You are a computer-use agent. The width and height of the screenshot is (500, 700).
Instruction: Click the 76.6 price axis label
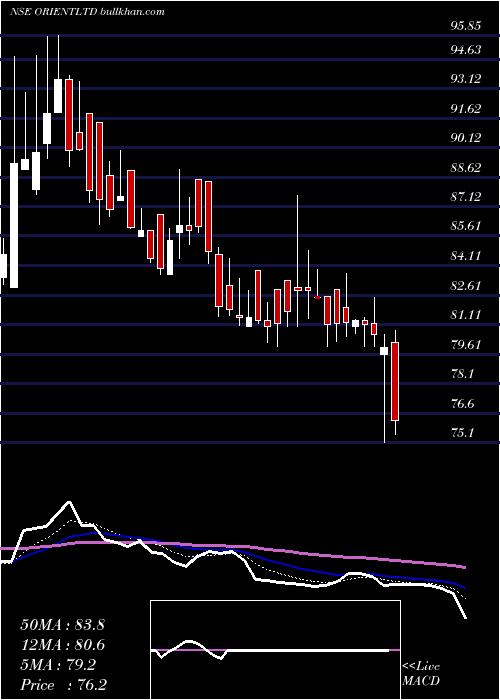tap(462, 404)
